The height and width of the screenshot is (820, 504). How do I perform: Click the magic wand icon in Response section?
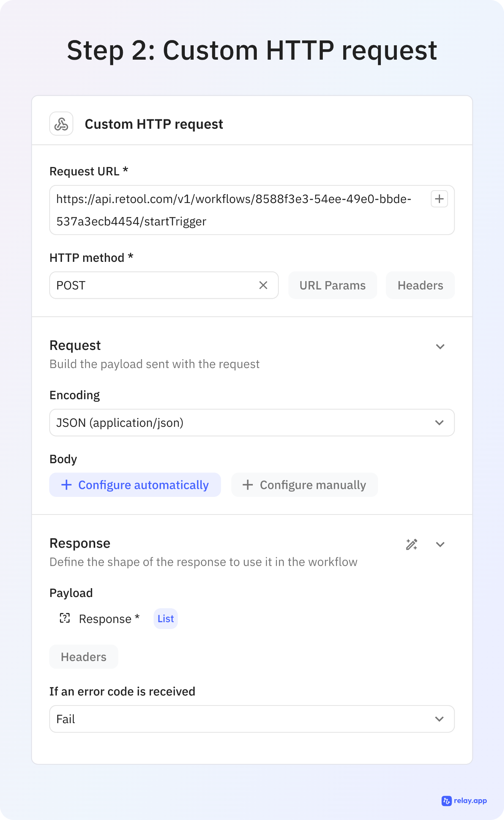click(412, 545)
